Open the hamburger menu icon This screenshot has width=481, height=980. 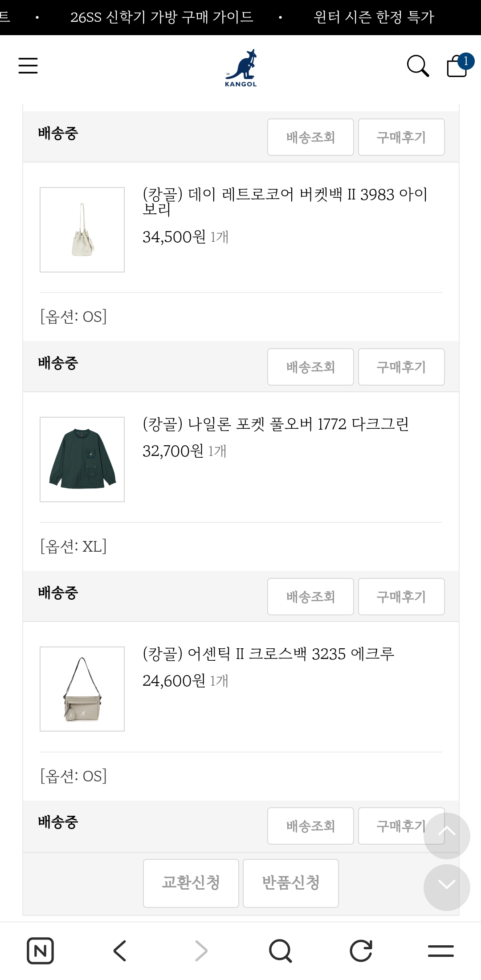click(28, 65)
